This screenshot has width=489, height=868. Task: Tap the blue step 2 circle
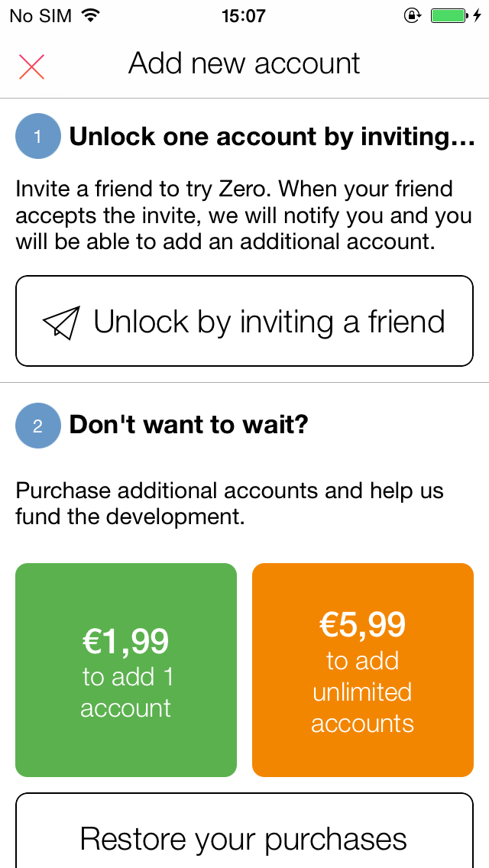[x=37, y=426]
